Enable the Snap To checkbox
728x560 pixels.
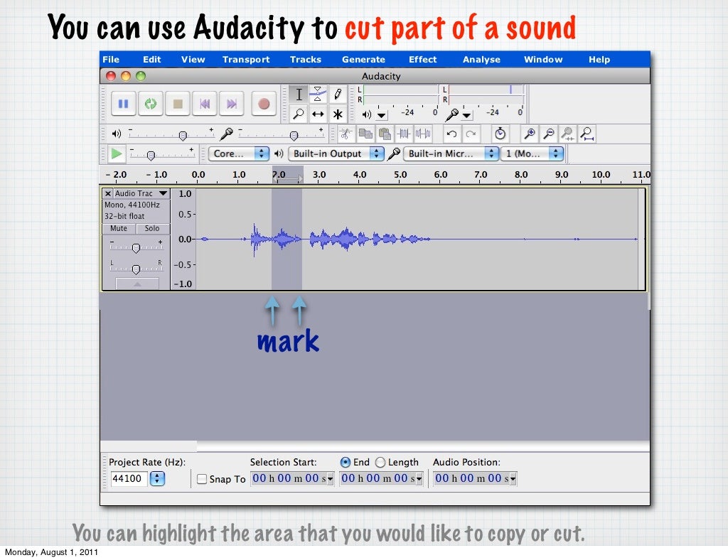click(x=202, y=479)
